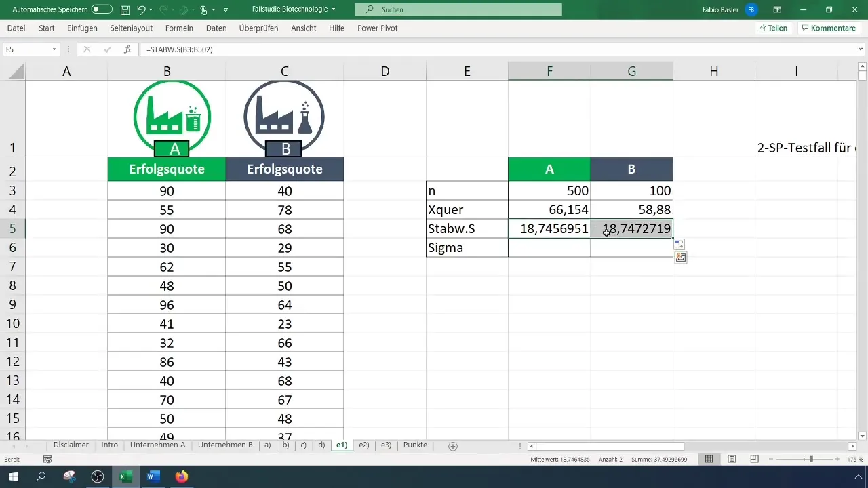Image resolution: width=868 pixels, height=488 pixels.
Task: Select column F header
Action: [549, 71]
